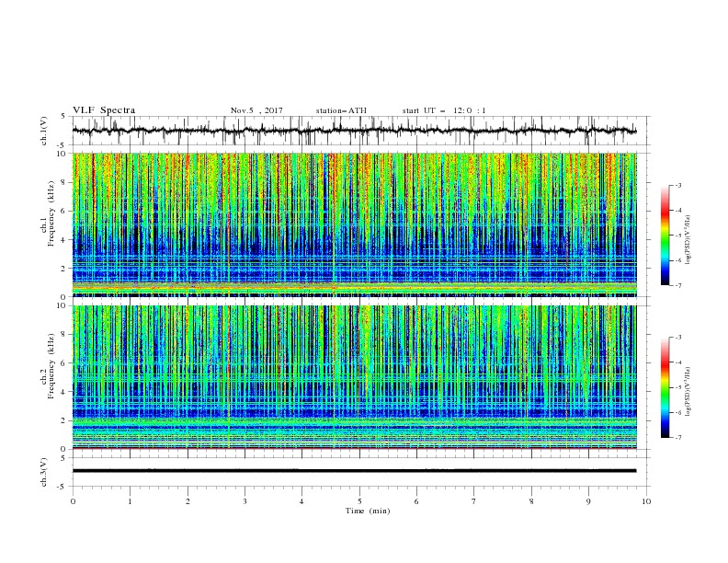The height and width of the screenshot is (563, 728).
Task: Click ch.1 color bar "-7" tick
Action: (x=678, y=286)
